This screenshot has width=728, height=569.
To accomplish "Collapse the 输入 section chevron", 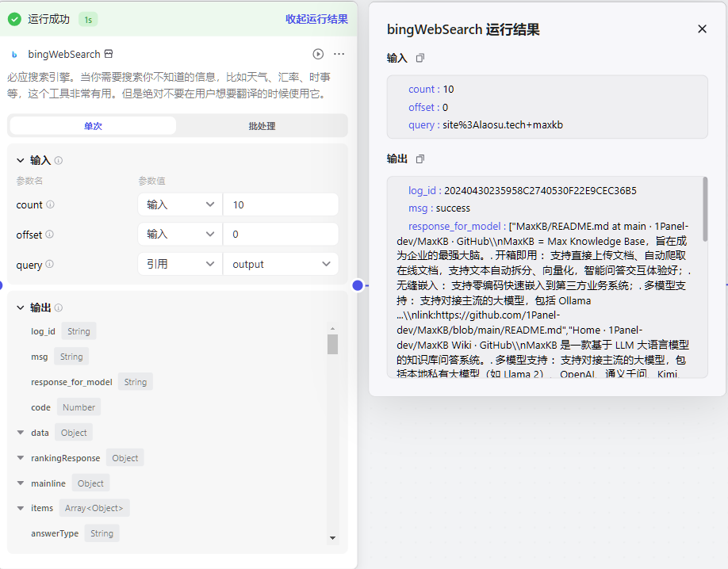I will coord(21,160).
